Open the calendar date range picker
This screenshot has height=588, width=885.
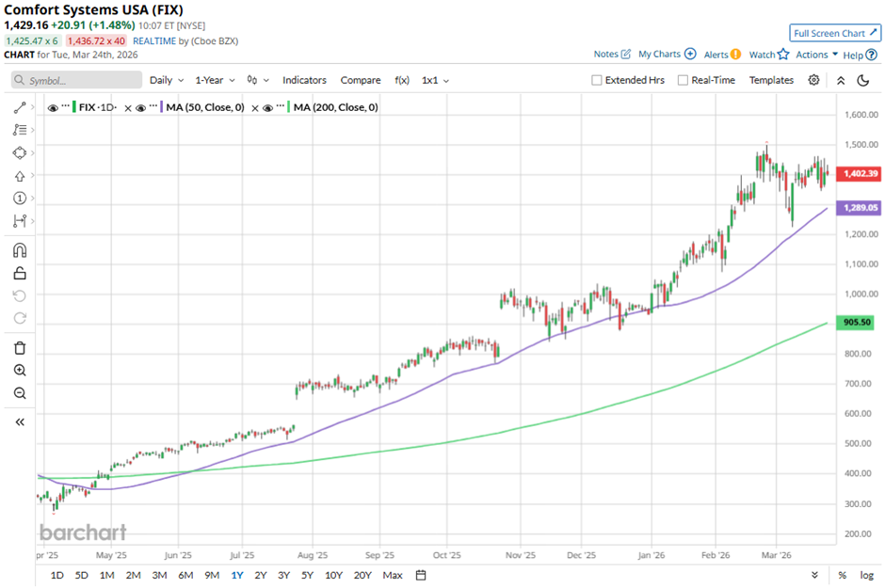pyautogui.click(x=421, y=575)
